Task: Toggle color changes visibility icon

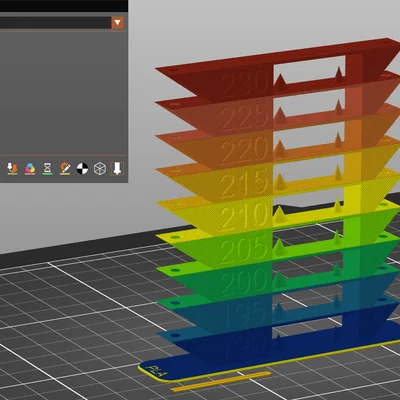Action: tap(30, 169)
